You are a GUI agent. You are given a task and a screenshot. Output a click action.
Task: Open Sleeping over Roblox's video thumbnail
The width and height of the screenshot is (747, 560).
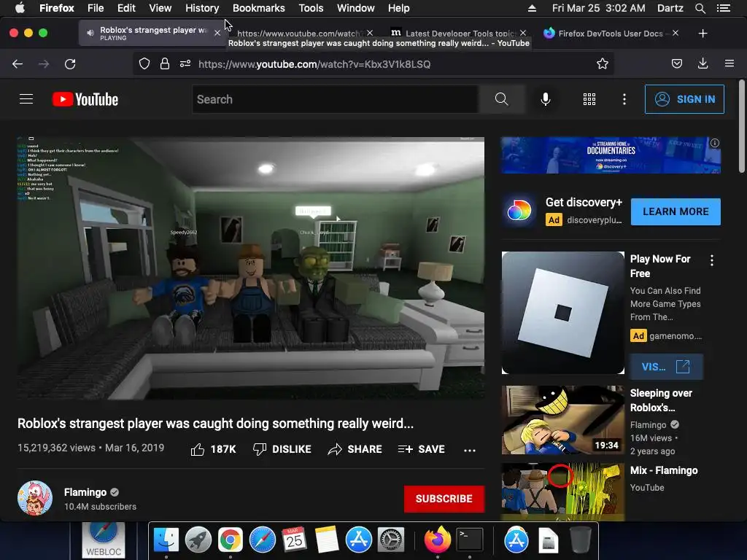[562, 420]
